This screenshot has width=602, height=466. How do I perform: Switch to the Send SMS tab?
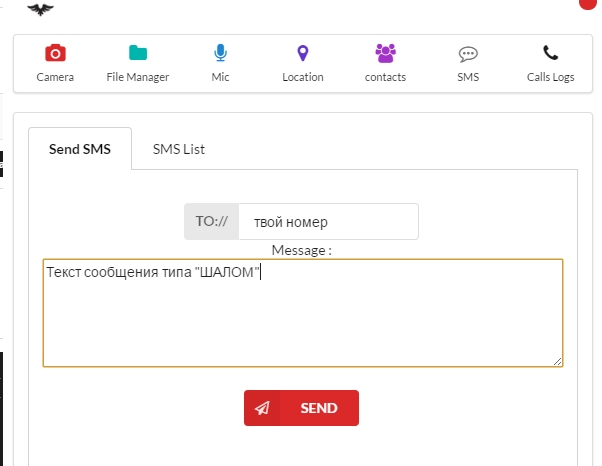79,149
